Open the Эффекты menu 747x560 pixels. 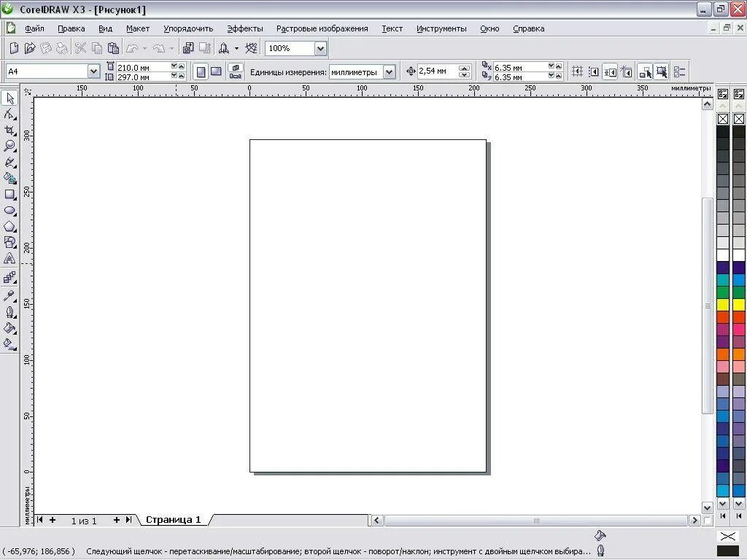tap(244, 28)
